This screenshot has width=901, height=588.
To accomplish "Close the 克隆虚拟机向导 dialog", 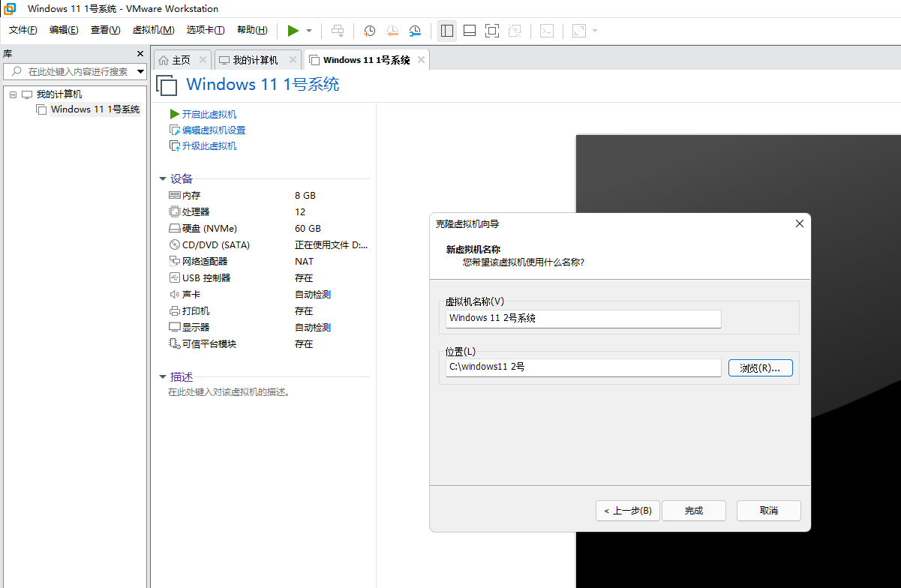I will pos(799,223).
